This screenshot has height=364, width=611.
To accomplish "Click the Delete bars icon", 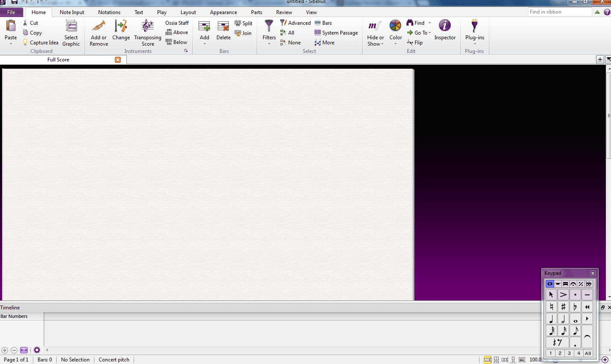I will tap(223, 26).
